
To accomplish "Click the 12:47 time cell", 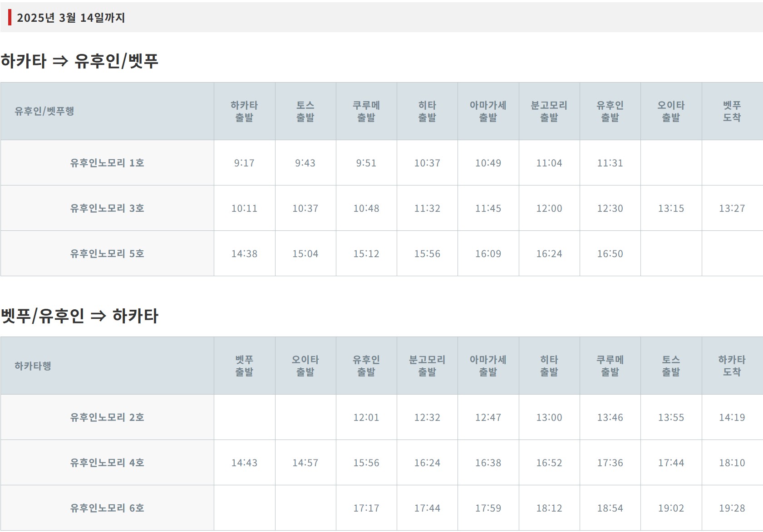I will click(488, 417).
